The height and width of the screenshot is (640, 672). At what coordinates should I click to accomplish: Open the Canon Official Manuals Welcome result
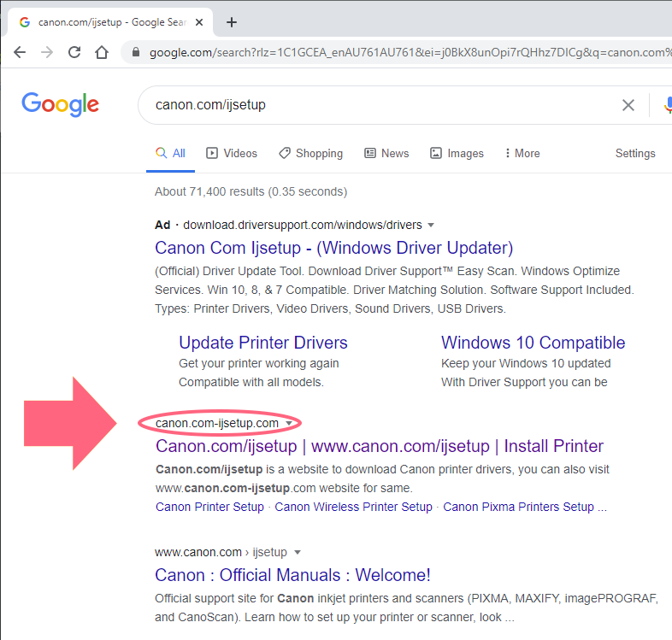(x=292, y=575)
